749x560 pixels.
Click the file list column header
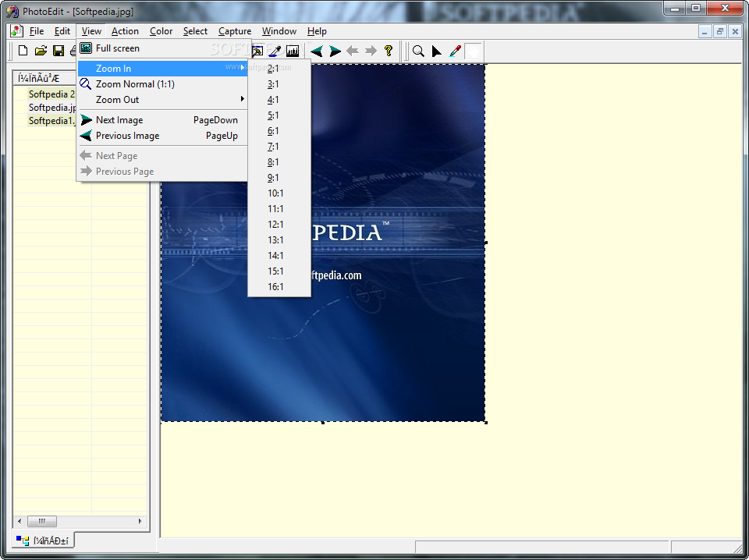click(45, 78)
